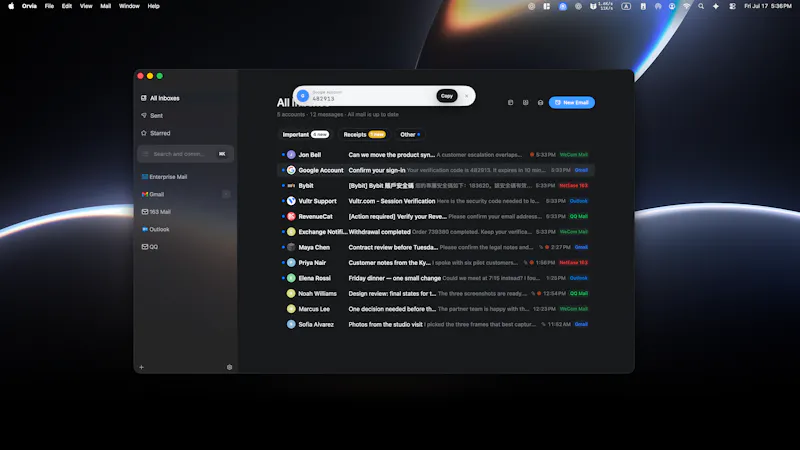Open Marcus Lee's One decision needed email

(436, 309)
